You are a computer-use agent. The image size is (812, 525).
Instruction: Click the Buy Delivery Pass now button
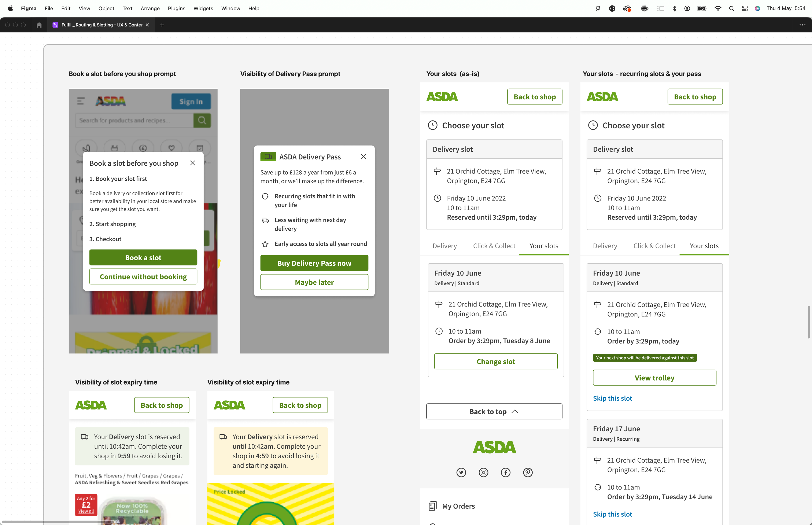(x=314, y=263)
